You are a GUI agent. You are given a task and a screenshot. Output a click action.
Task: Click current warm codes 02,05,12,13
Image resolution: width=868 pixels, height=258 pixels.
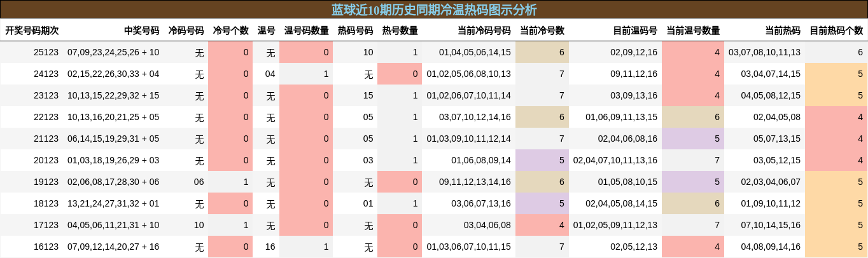coord(634,247)
